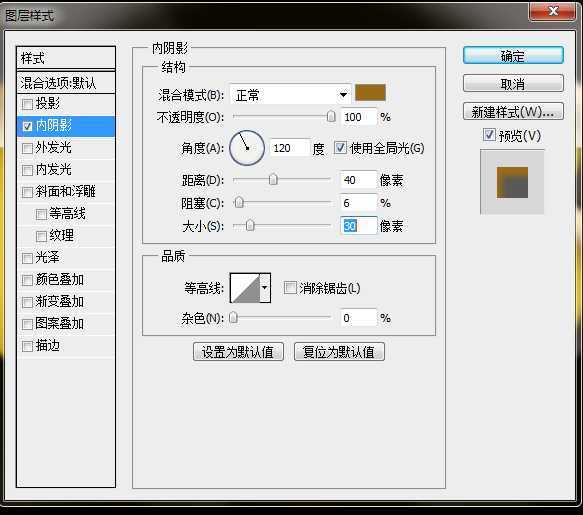Click the angle dial control
The image size is (583, 515).
click(247, 148)
